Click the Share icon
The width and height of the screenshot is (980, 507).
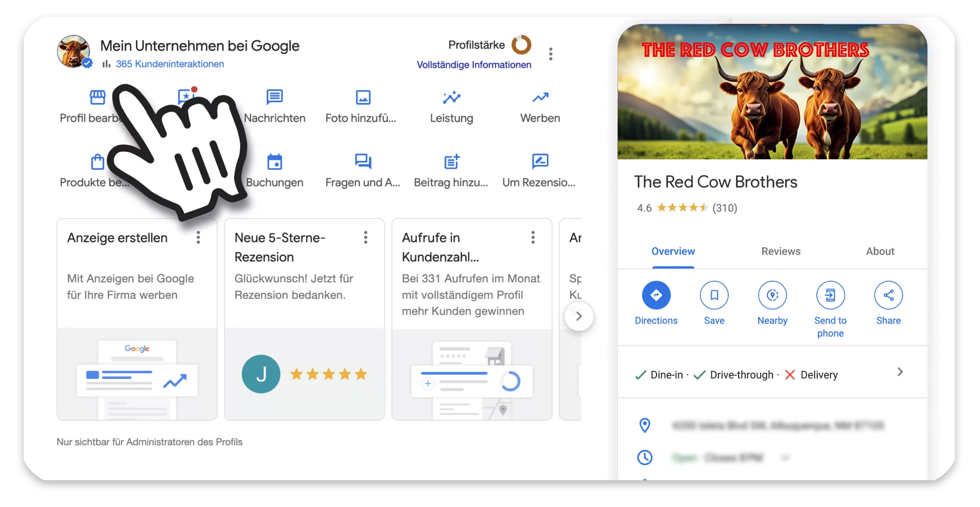[x=888, y=295]
